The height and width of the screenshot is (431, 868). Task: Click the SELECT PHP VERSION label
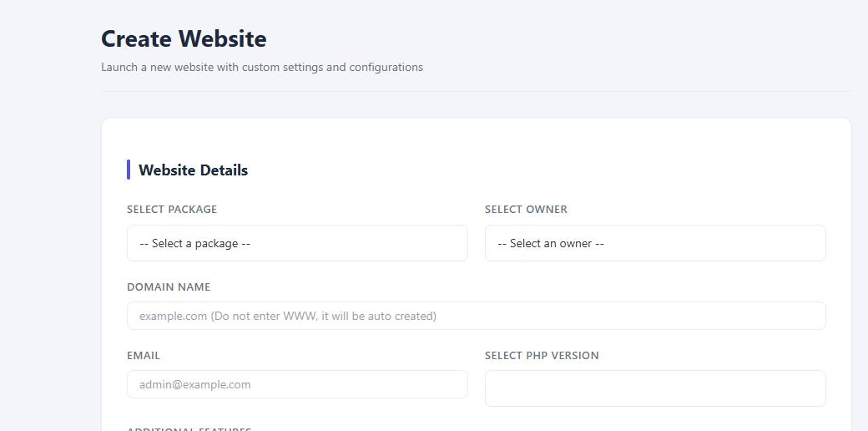coord(542,356)
